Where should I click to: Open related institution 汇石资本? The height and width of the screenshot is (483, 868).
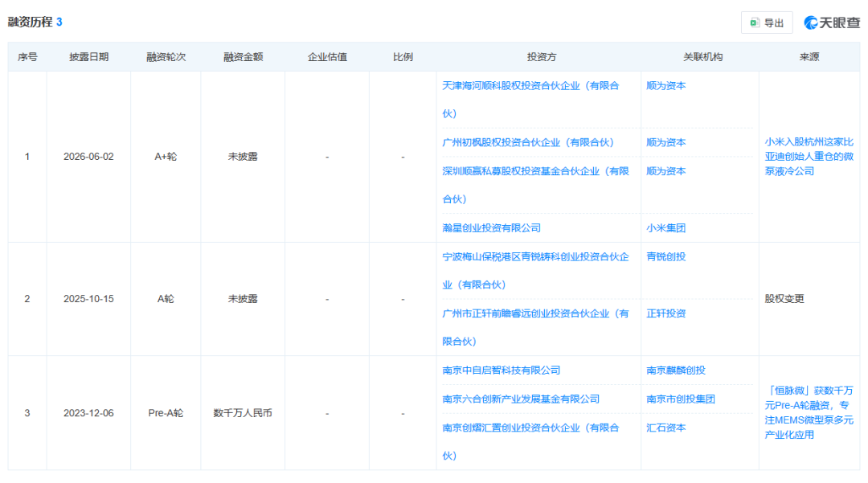point(666,428)
